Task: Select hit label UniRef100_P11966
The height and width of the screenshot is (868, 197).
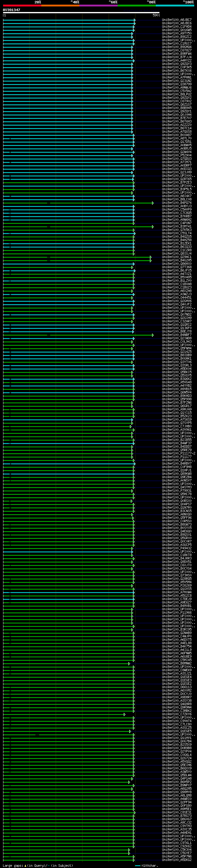Action: [x=177, y=613]
